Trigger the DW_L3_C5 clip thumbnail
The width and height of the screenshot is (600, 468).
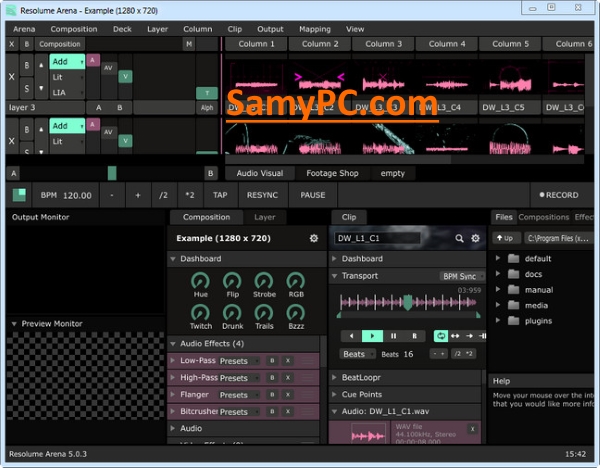coord(510,78)
